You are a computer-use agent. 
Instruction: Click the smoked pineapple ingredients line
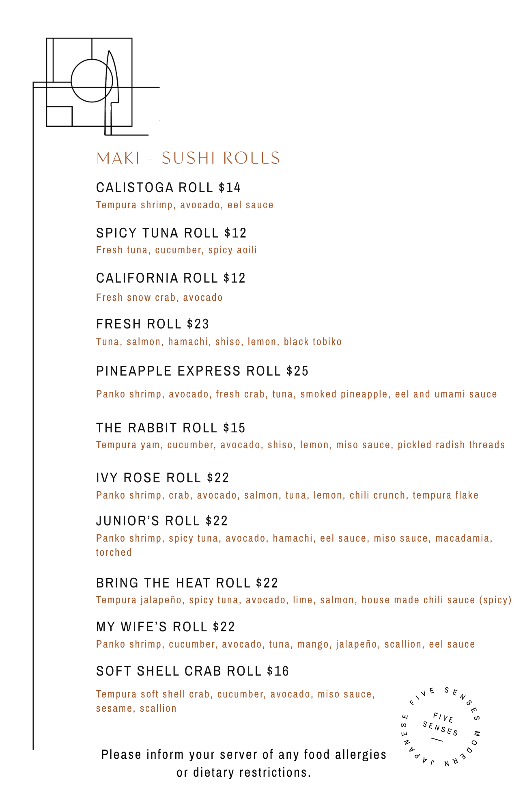297,394
